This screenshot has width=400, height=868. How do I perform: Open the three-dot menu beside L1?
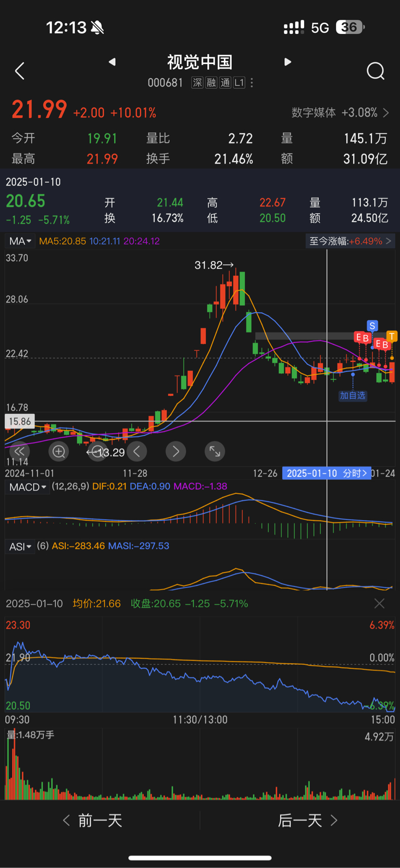[252, 83]
